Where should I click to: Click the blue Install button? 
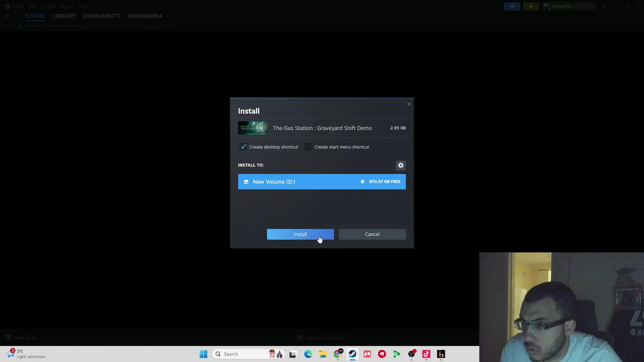click(x=300, y=234)
